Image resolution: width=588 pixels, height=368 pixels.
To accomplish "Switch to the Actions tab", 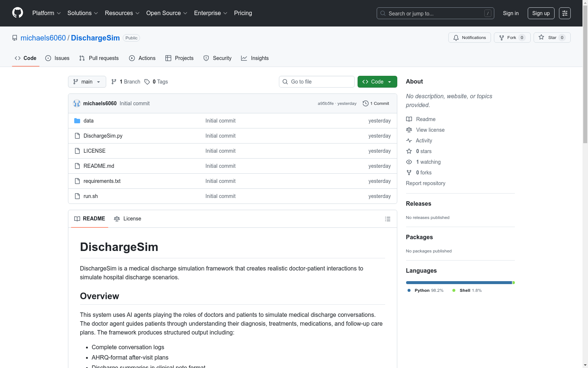I will pyautogui.click(x=142, y=58).
